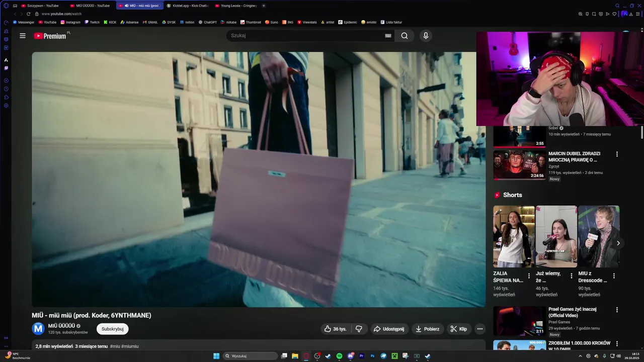Start voice search with microphone icon
This screenshot has height=362, width=644.
coord(426,36)
